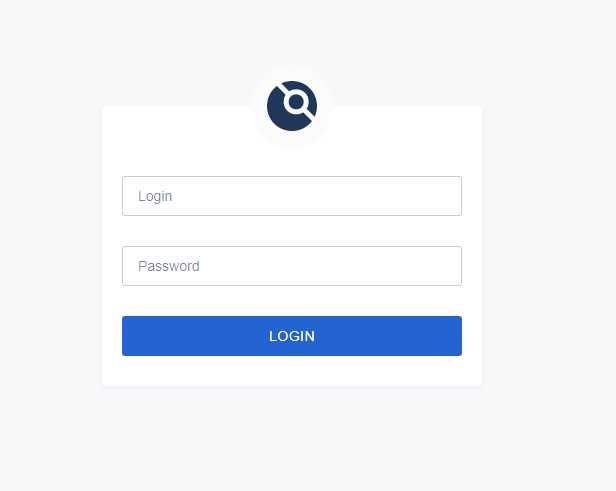Click the blue LOGIN button

[292, 336]
